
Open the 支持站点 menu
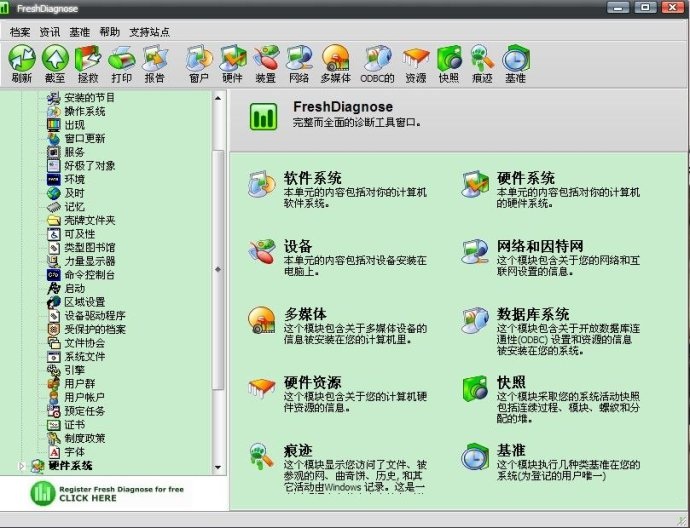[x=150, y=32]
